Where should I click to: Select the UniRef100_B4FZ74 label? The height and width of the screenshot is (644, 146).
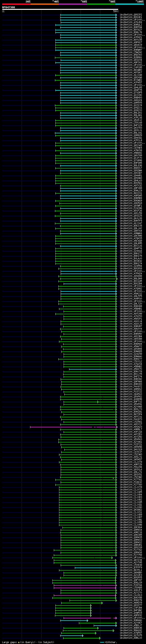[x=131, y=377]
